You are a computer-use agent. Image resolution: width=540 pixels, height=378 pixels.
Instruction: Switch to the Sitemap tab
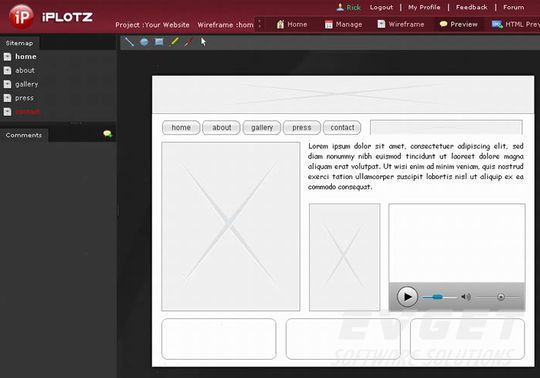coord(20,43)
